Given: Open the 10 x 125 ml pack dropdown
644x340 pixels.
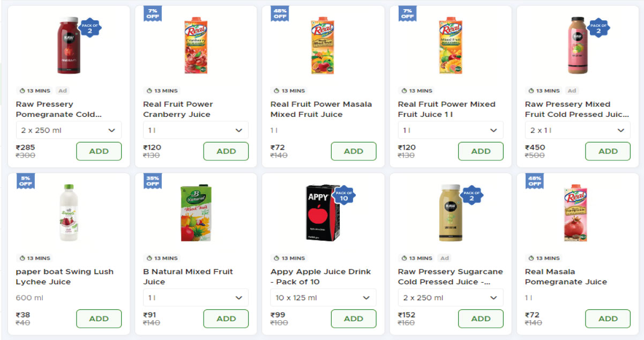Looking at the screenshot, I should pos(323,298).
